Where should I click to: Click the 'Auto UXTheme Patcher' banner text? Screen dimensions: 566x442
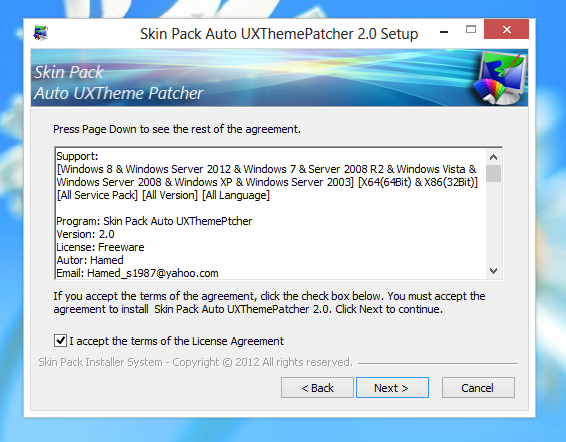tap(119, 93)
